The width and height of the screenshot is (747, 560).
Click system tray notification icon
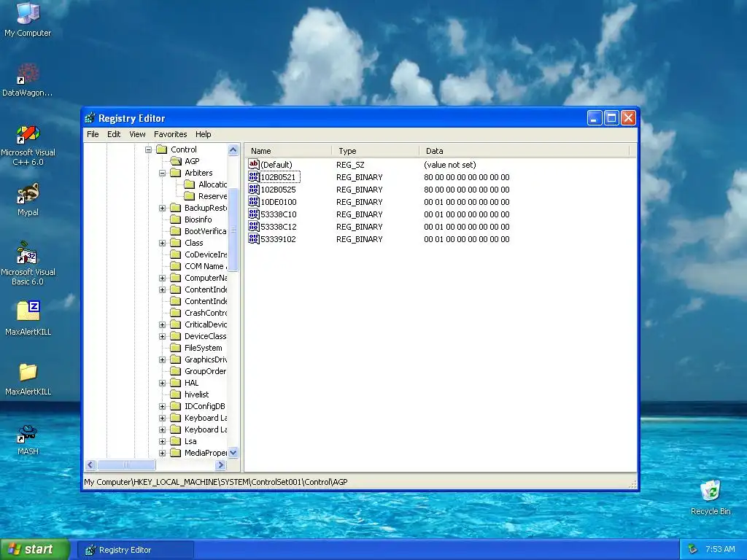pos(693,549)
